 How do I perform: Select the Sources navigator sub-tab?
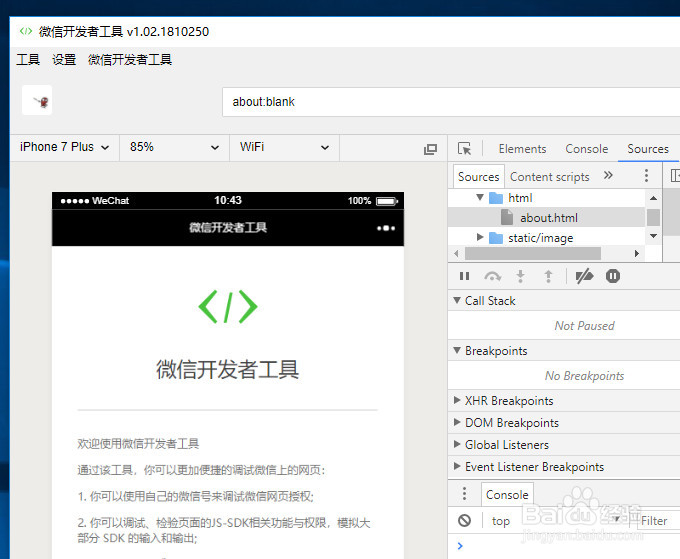[x=478, y=177]
